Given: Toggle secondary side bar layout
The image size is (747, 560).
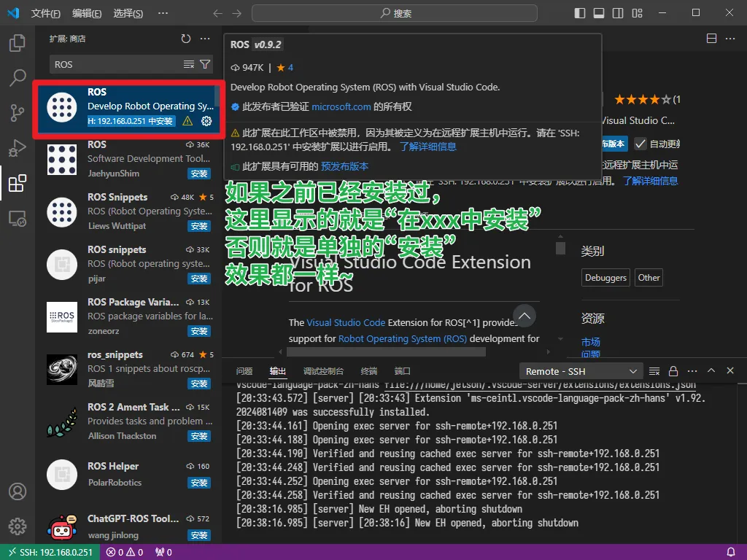Looking at the screenshot, I should 618,13.
